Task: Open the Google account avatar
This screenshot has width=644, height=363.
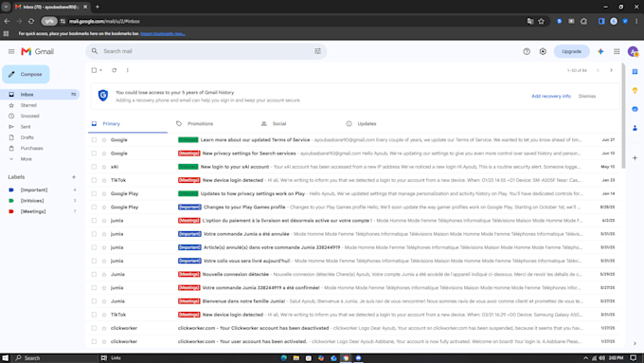Action: point(633,51)
